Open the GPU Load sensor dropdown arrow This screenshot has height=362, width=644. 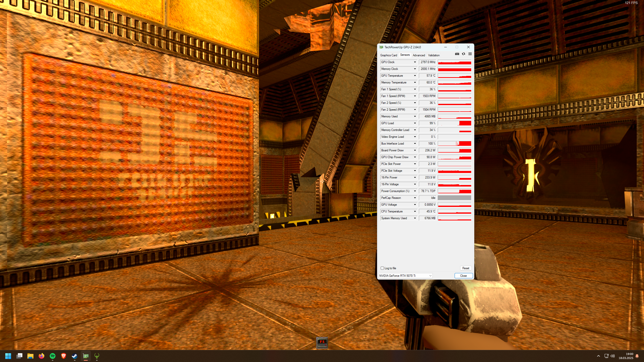415,123
